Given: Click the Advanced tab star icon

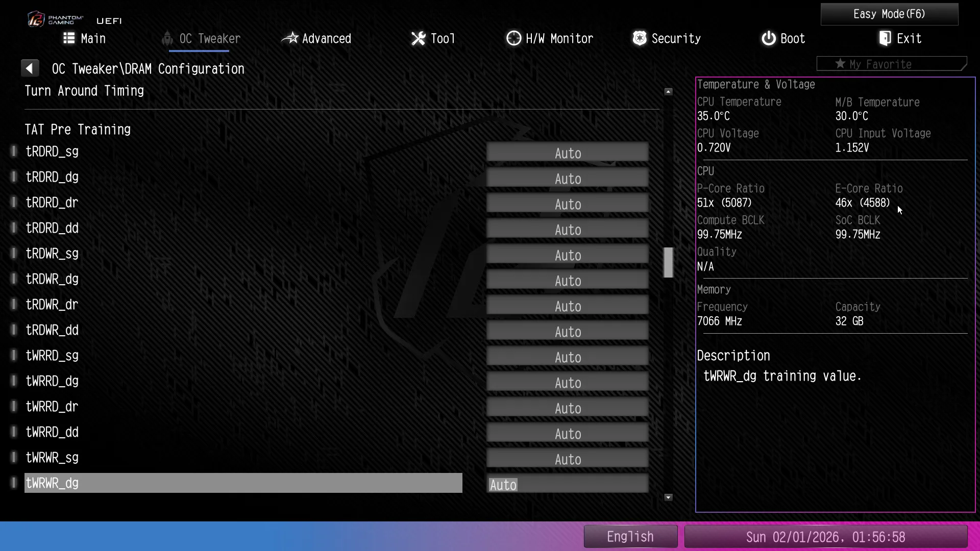Looking at the screenshot, I should [290, 38].
